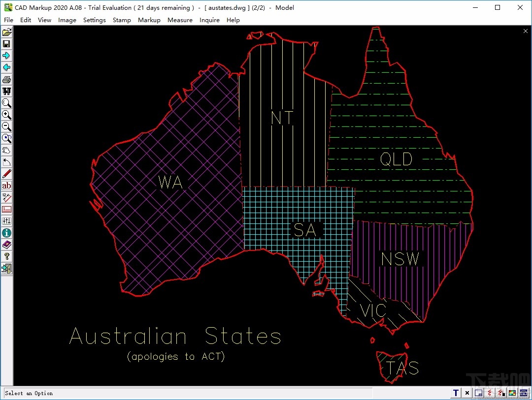
Task: Open the Measure menu
Action: click(180, 20)
